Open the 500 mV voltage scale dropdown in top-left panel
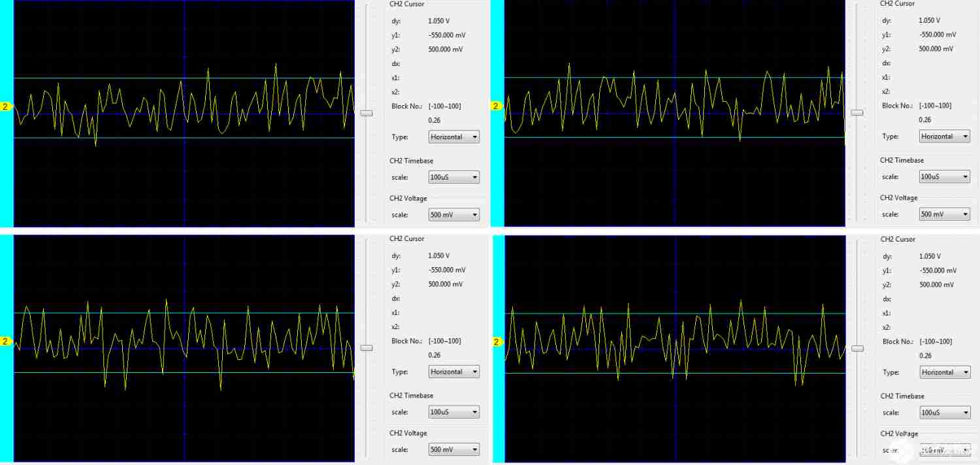Viewport: 980px width, 465px height. (x=454, y=215)
